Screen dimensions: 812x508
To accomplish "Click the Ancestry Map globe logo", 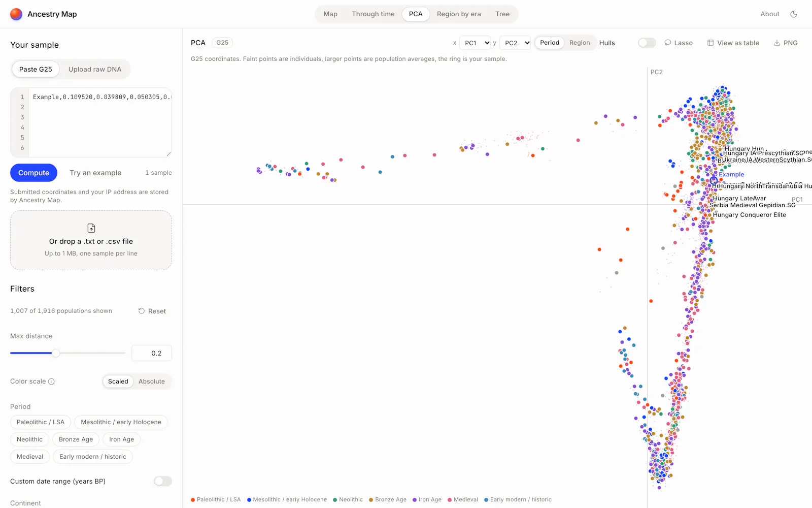I will pos(16,14).
